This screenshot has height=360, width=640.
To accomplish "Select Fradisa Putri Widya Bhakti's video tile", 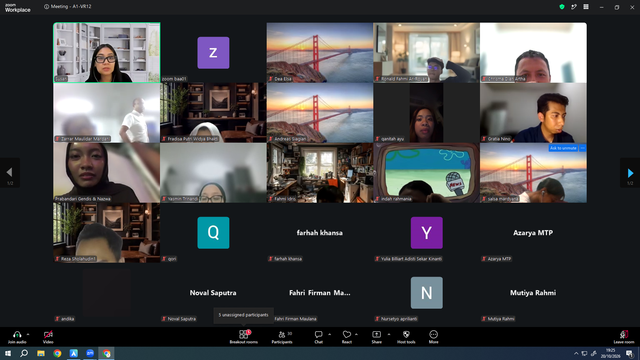I will pos(213,113).
